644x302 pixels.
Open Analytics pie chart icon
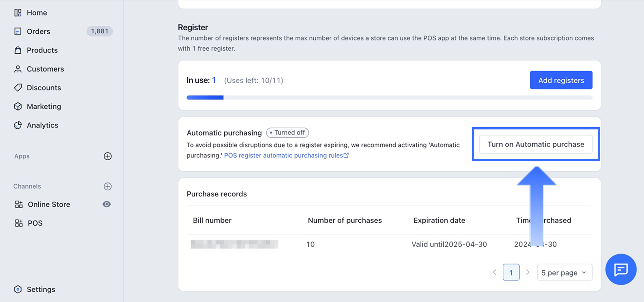tap(18, 125)
